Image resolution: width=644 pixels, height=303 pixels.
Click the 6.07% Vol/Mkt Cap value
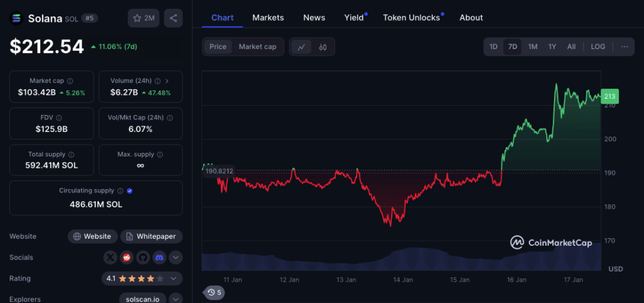[x=141, y=129]
